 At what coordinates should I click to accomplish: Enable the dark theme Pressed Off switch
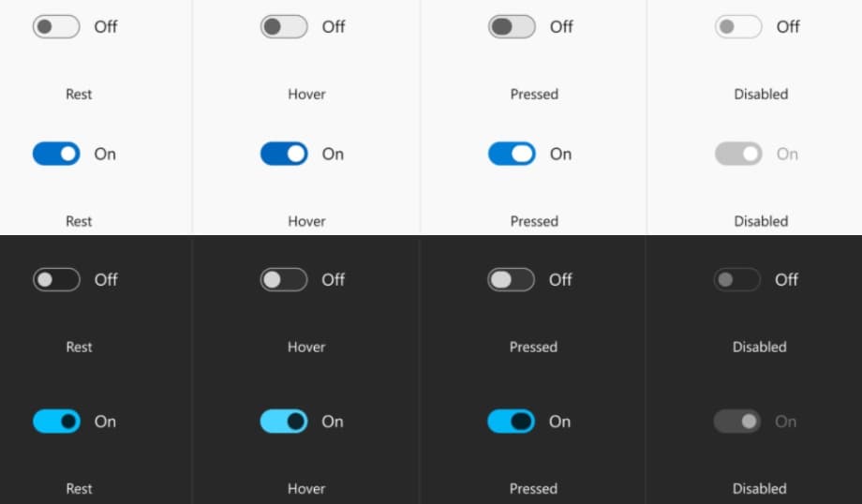click(512, 279)
